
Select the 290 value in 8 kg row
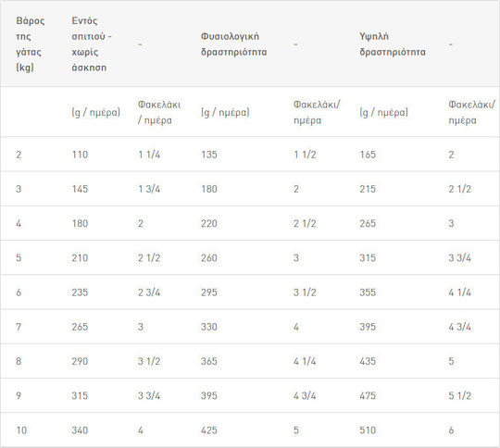coord(80,361)
